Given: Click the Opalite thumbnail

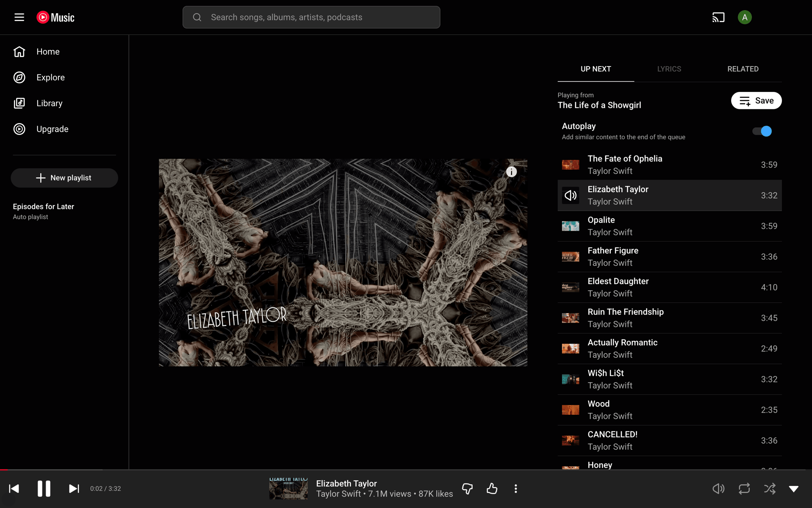Looking at the screenshot, I should (x=571, y=226).
